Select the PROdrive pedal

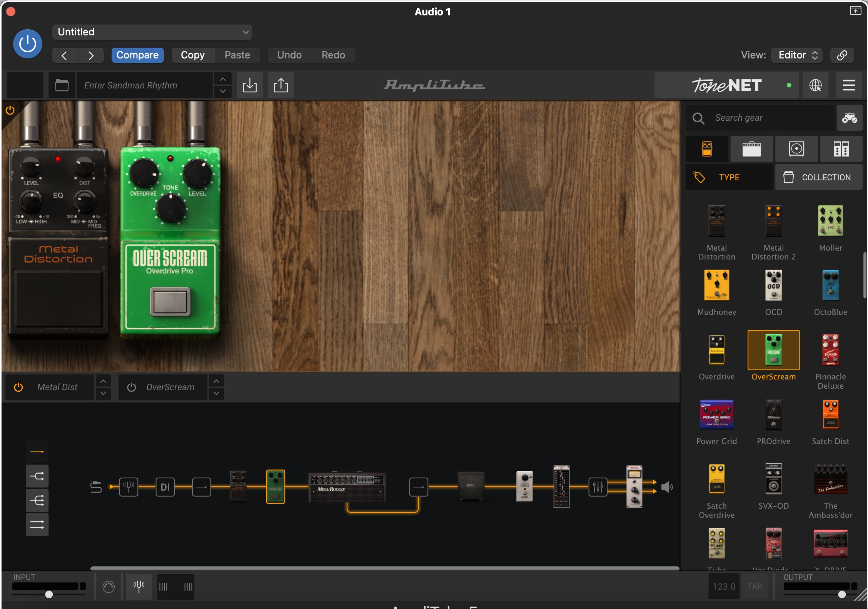(774, 414)
